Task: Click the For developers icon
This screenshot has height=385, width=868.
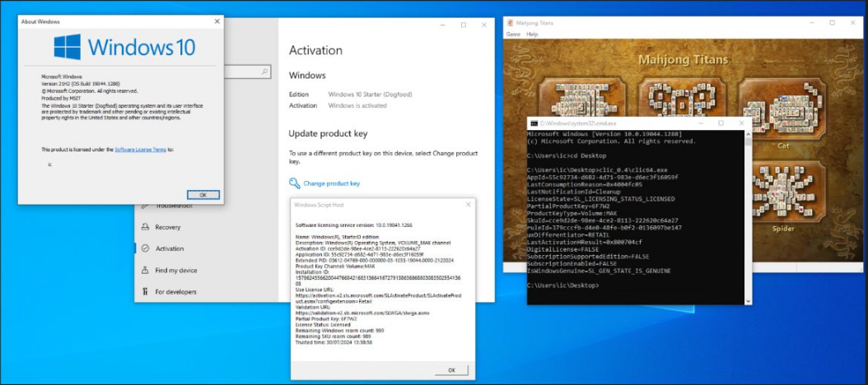Action: [145, 291]
